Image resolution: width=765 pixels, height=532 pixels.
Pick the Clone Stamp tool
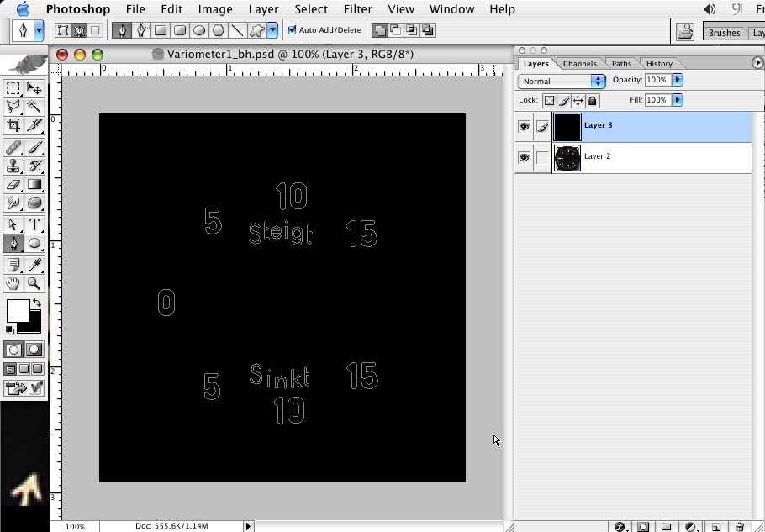tap(13, 166)
